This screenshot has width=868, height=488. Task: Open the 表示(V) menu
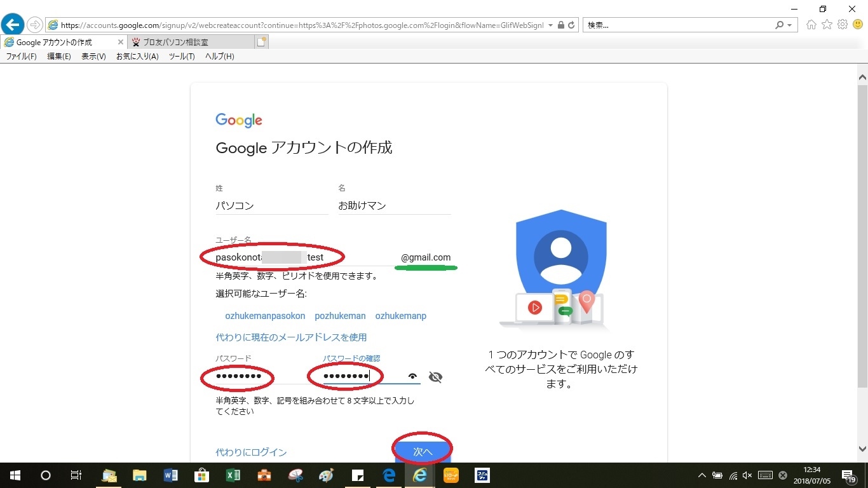(93, 57)
